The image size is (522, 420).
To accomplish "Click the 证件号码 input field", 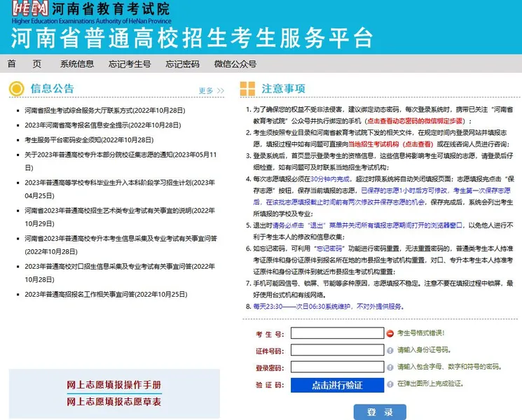I will click(x=337, y=350).
